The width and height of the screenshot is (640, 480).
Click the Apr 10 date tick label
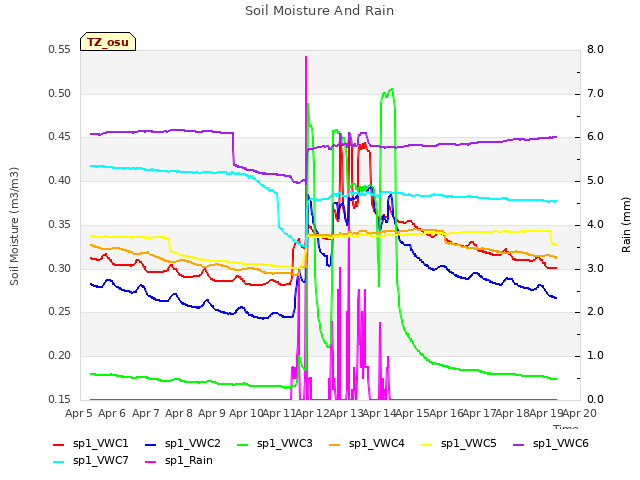click(246, 413)
